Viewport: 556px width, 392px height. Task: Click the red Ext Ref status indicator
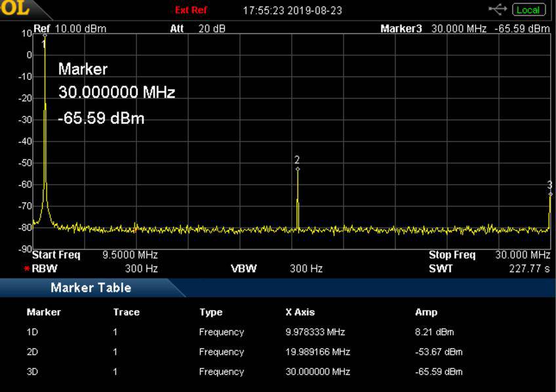click(191, 10)
